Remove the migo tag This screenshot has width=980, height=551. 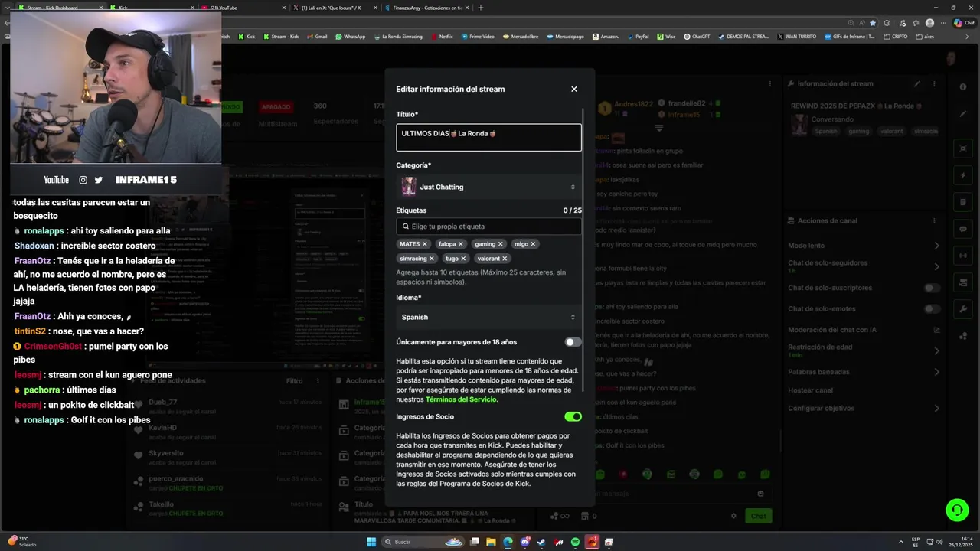pos(533,244)
